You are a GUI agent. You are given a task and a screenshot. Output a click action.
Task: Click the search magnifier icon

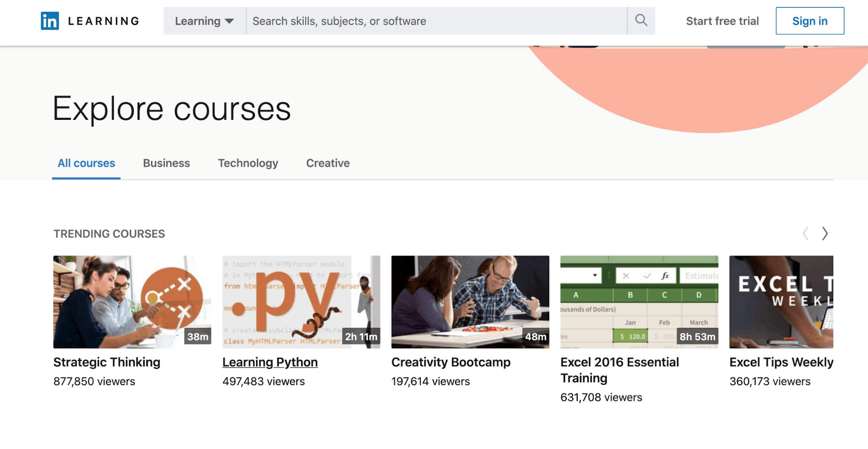(641, 20)
